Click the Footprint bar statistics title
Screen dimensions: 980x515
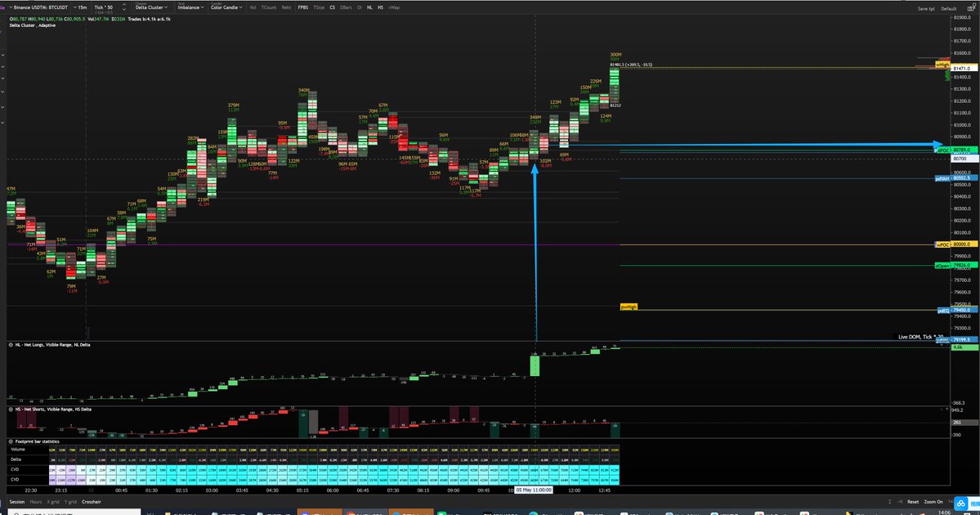(x=37, y=442)
